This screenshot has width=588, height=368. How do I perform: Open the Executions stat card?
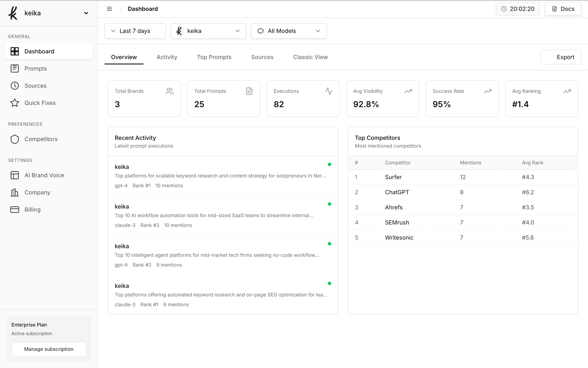pyautogui.click(x=303, y=99)
